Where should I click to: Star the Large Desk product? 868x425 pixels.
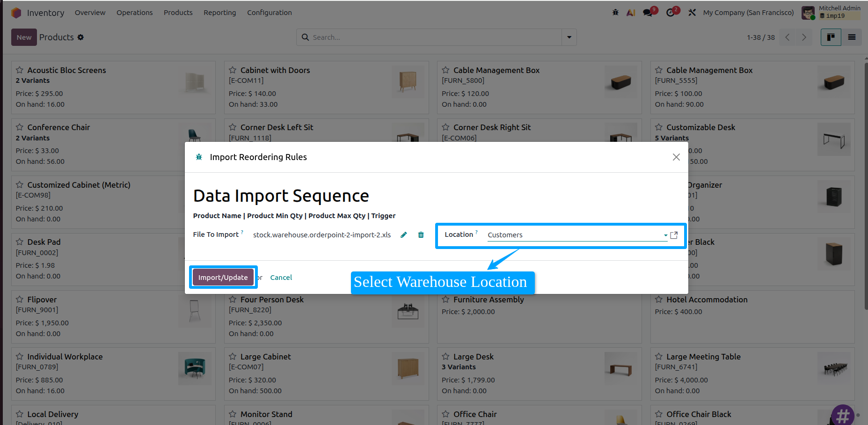pyautogui.click(x=445, y=357)
